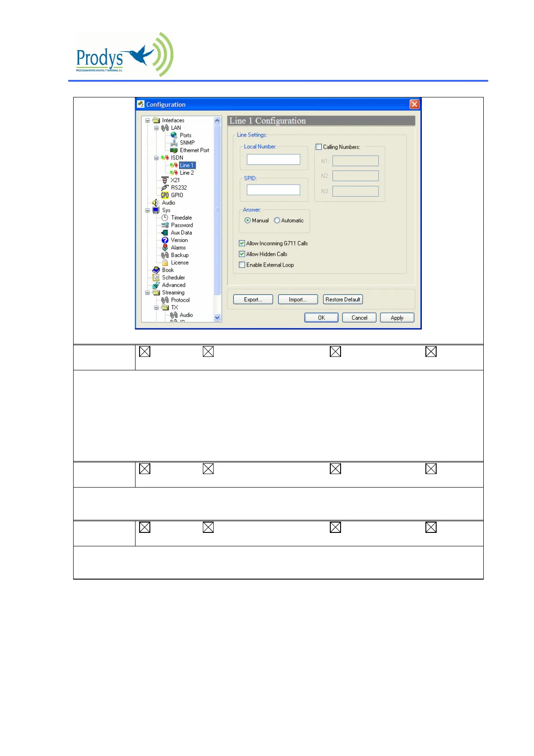The image size is (534, 756).
Task: Select the highlighted Line 1 tree item
Action: point(187,165)
